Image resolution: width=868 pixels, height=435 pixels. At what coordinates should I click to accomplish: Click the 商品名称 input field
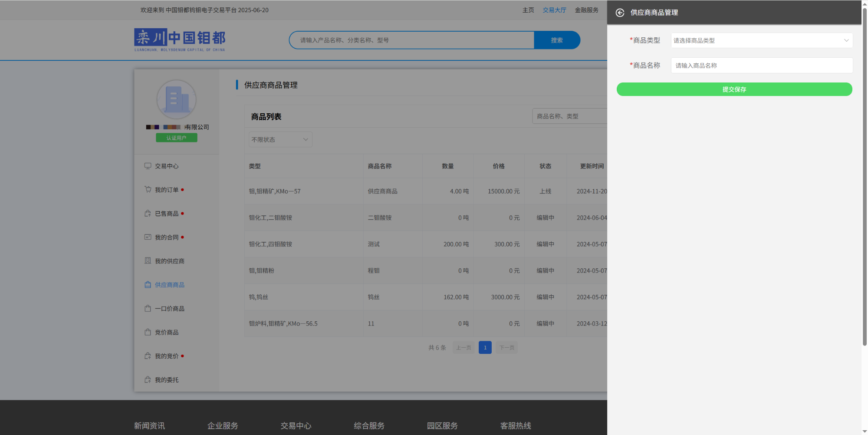tap(762, 66)
